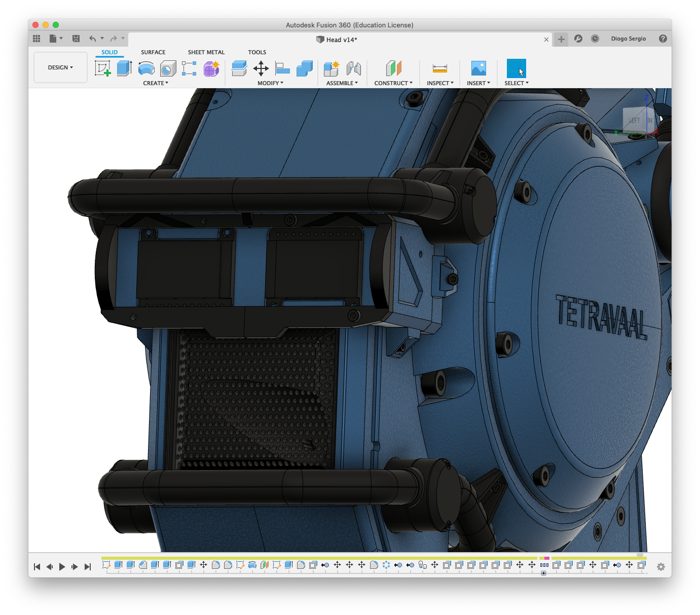The image size is (700, 615).
Task: Undo the last action
Action: [92, 39]
